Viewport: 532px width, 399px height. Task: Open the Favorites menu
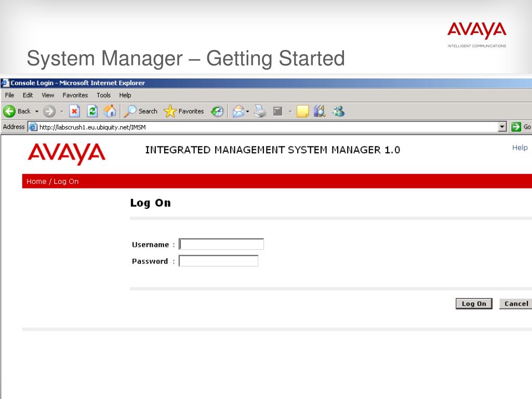tap(75, 96)
